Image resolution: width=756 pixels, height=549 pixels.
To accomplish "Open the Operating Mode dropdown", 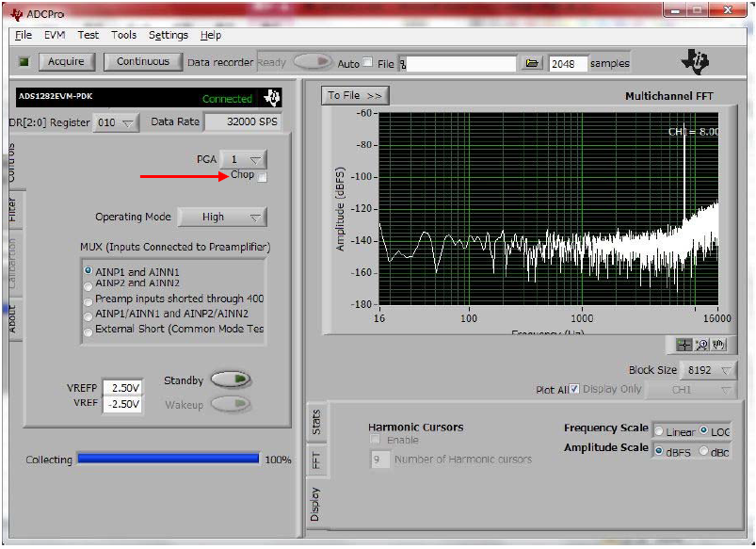I will pyautogui.click(x=222, y=218).
